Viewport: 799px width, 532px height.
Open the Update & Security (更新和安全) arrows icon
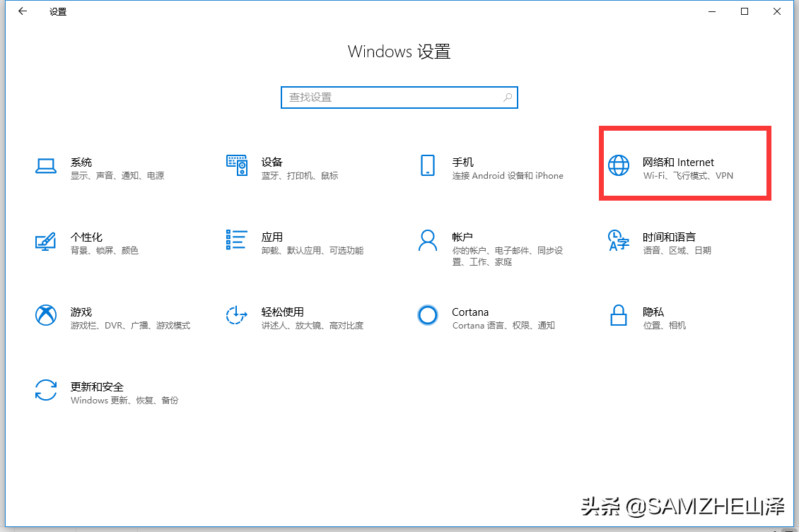[46, 390]
